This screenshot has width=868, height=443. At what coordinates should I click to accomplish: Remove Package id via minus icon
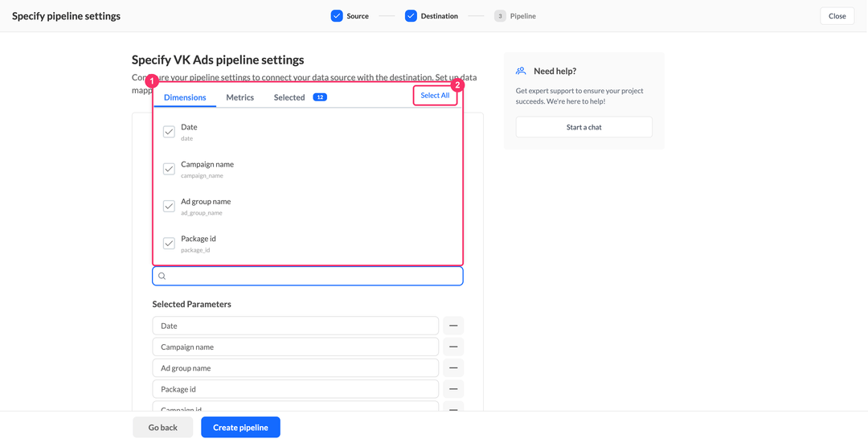tap(453, 389)
